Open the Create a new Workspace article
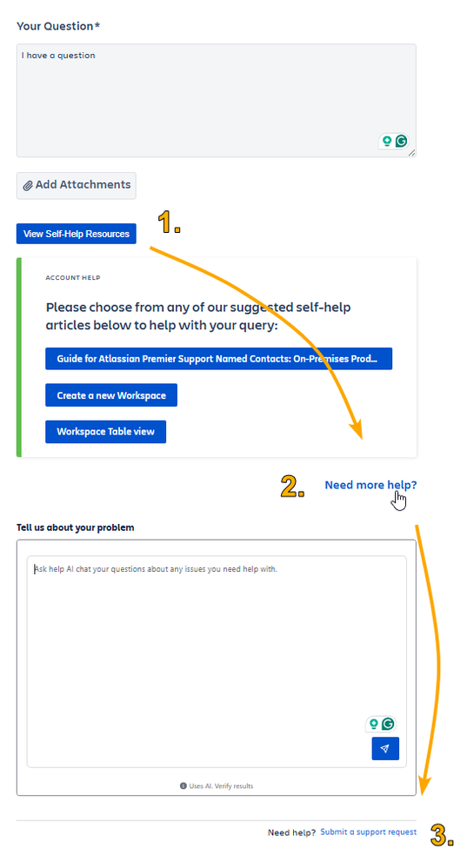Viewport: 467px width, 868px height. (111, 395)
